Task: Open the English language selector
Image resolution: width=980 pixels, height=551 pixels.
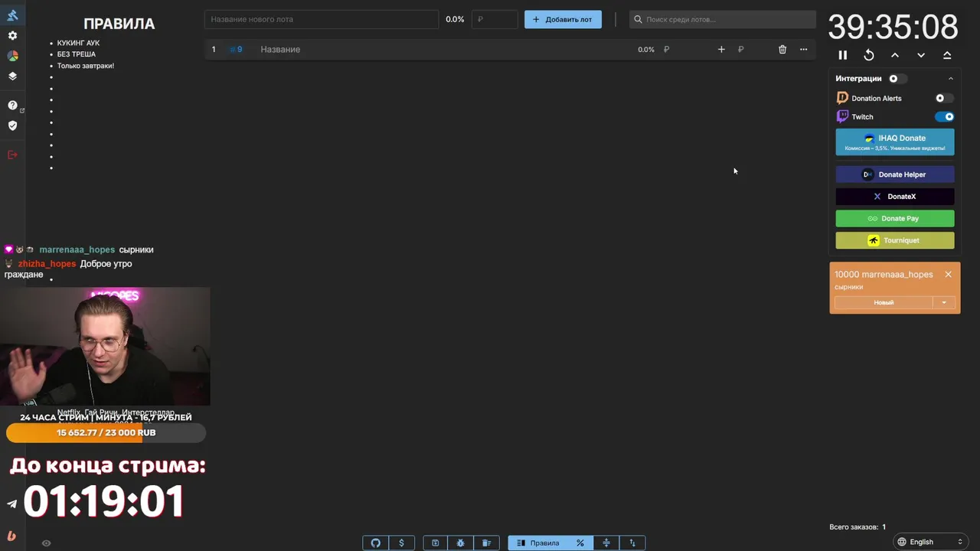Action: coord(931,542)
